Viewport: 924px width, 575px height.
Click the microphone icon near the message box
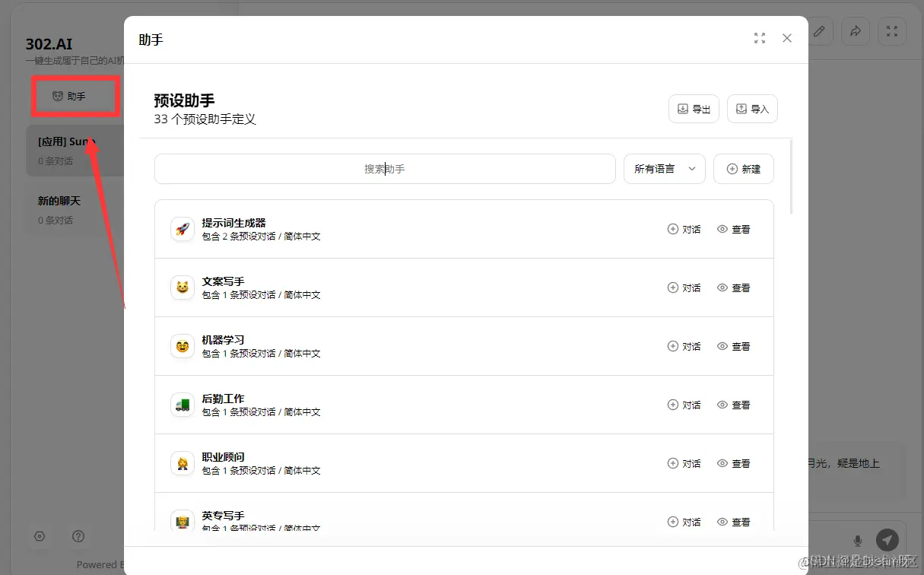858,540
